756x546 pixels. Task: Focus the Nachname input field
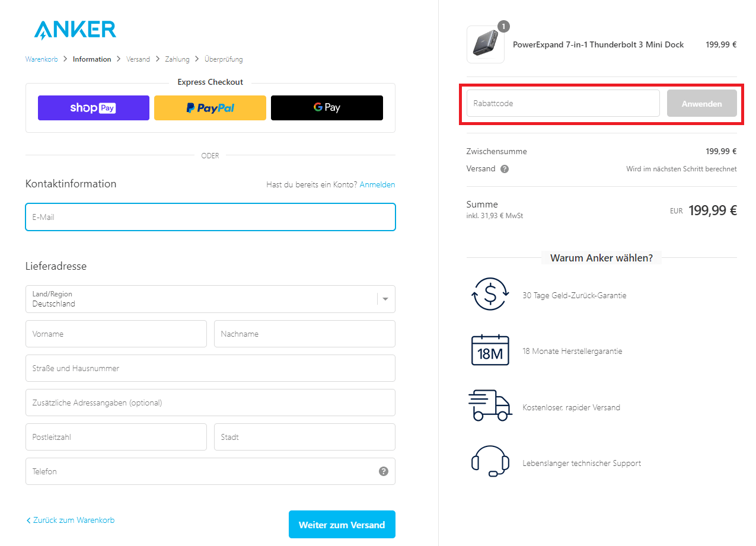click(305, 334)
